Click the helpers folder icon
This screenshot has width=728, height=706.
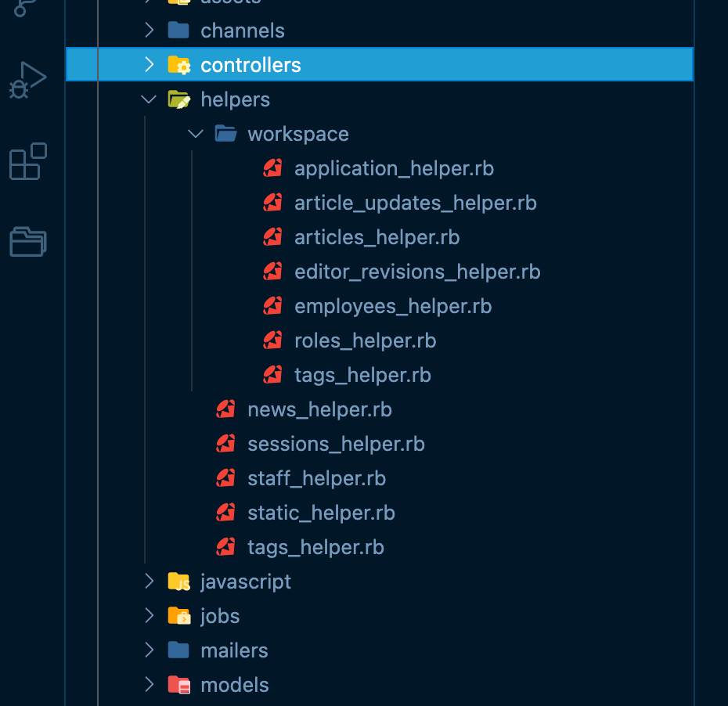[179, 99]
